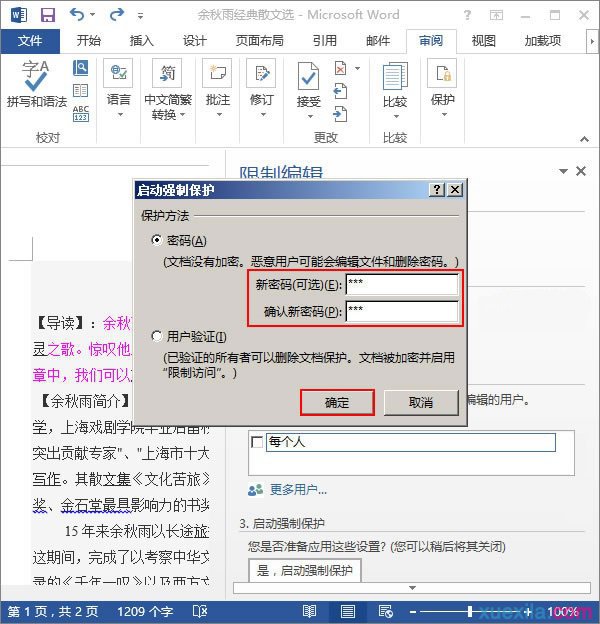
Task: Click the 修订 track changes icon
Action: 261,73
